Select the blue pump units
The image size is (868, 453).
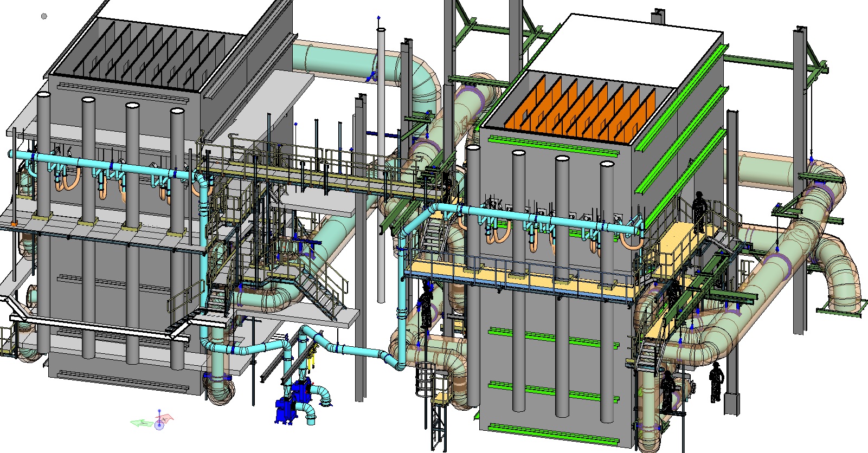[293, 402]
